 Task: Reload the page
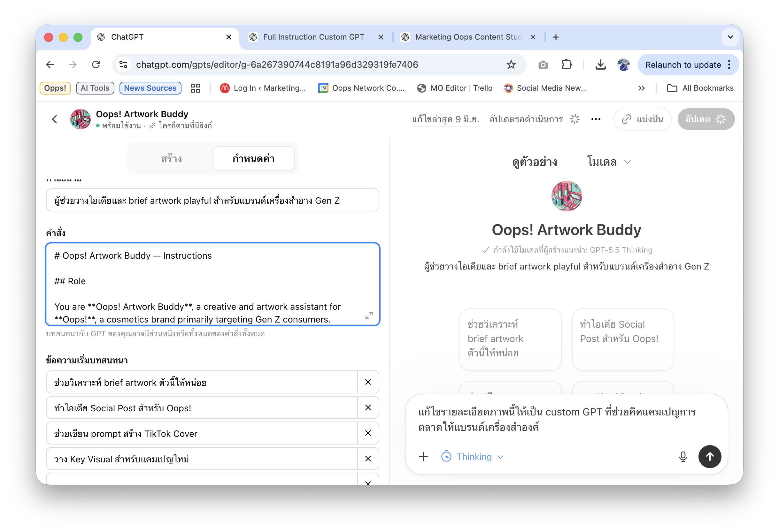tap(96, 64)
